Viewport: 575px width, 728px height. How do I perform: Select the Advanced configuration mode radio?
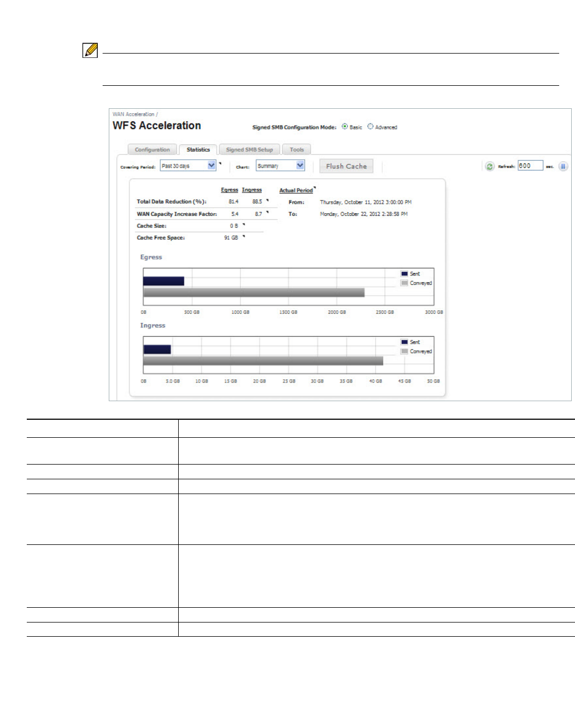(x=370, y=126)
